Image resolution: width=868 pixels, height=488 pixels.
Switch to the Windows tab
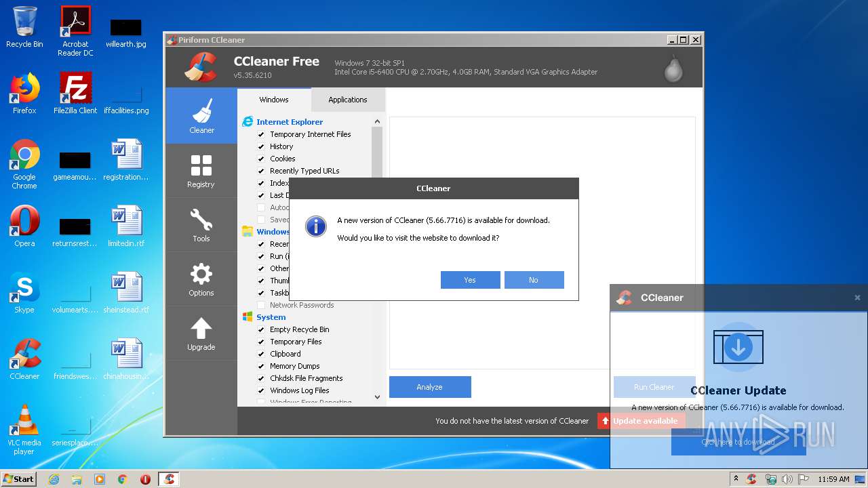274,100
